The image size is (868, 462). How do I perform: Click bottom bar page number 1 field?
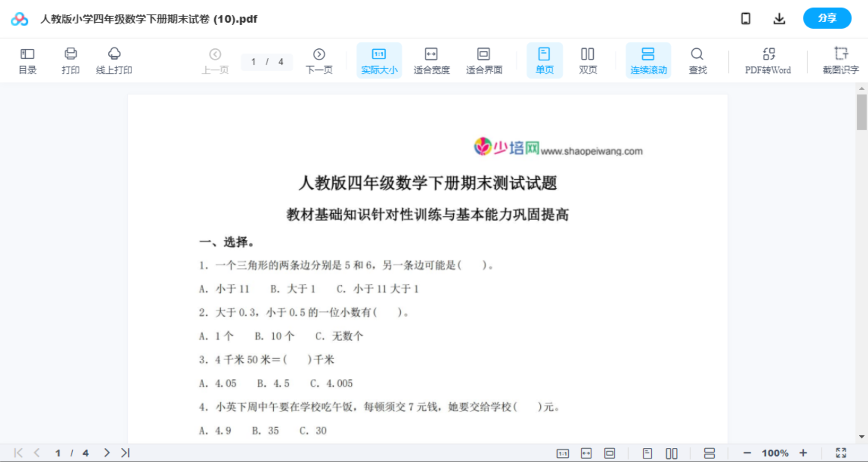(58, 453)
